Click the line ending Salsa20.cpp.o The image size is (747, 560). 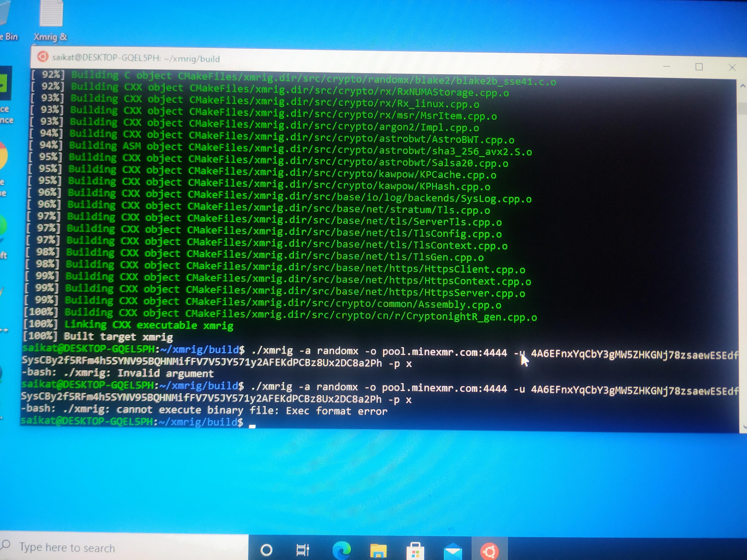pyautogui.click(x=269, y=160)
